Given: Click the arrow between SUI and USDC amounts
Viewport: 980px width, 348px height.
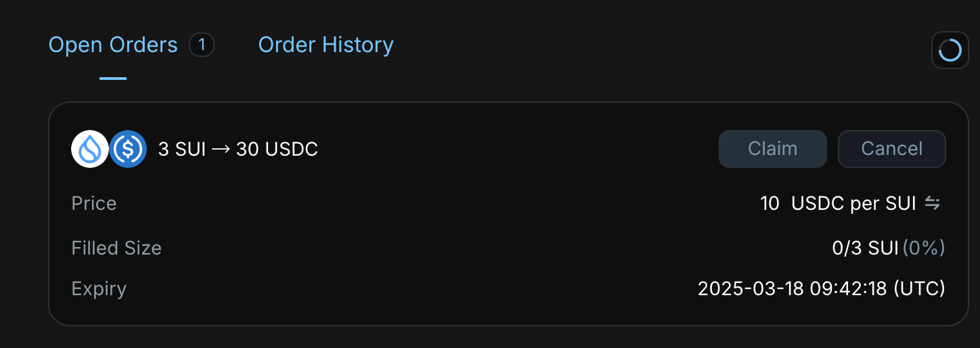Looking at the screenshot, I should (221, 150).
